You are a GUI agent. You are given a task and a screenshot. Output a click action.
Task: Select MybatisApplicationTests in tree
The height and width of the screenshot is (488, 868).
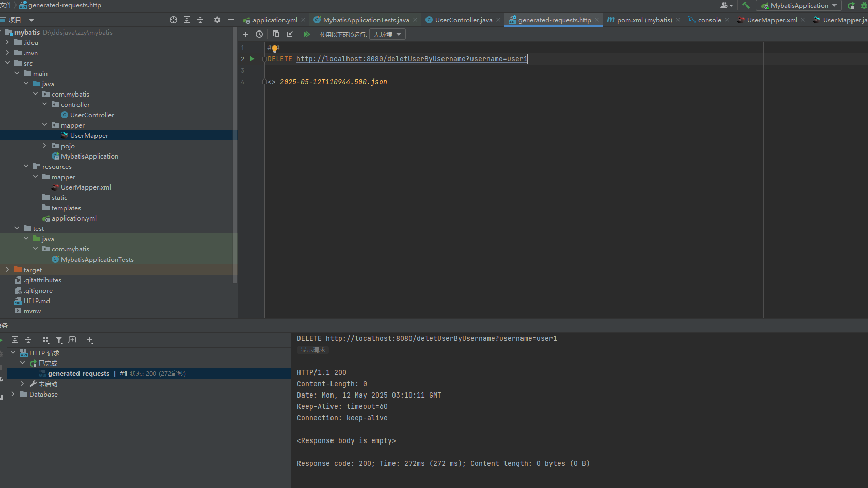[x=97, y=259]
